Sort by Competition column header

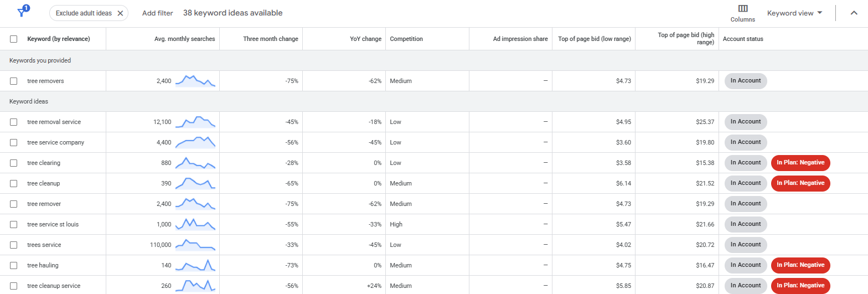pyautogui.click(x=406, y=39)
